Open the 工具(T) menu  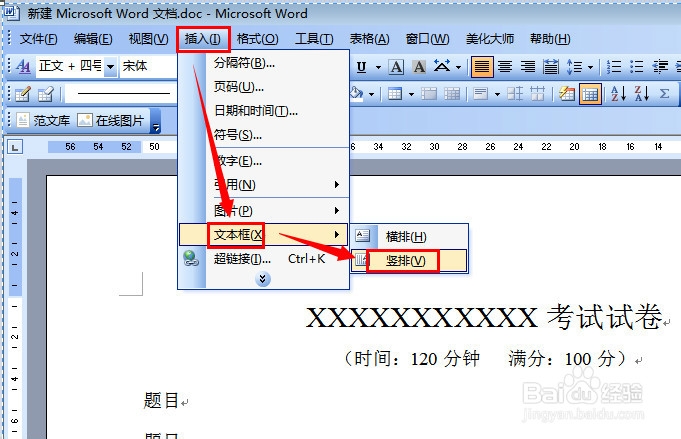(x=314, y=39)
